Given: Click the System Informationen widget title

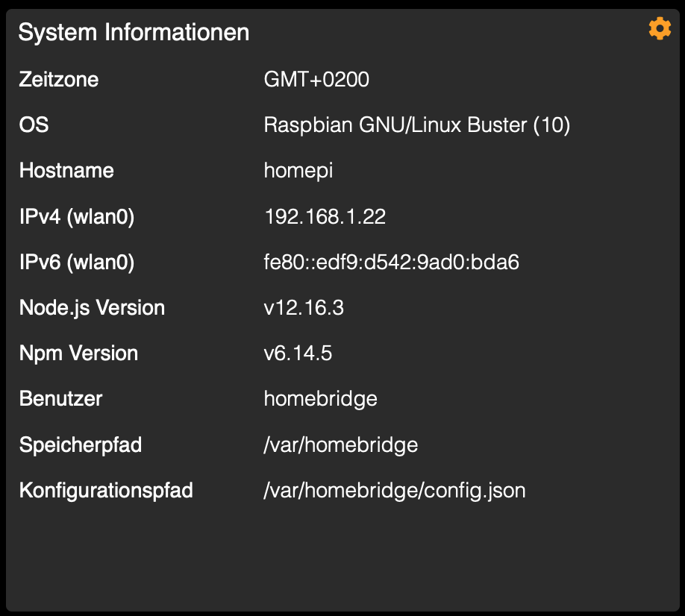Looking at the screenshot, I should pos(134,32).
